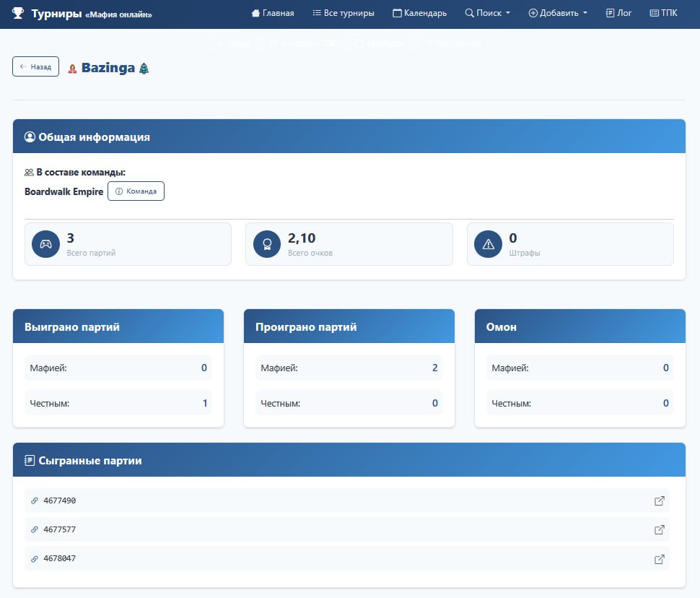The height and width of the screenshot is (598, 700).
Task: Open Все турниры menu item
Action: pyautogui.click(x=344, y=13)
